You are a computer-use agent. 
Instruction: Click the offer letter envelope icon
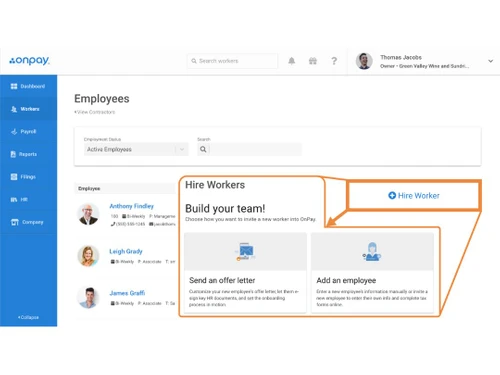(x=245, y=252)
